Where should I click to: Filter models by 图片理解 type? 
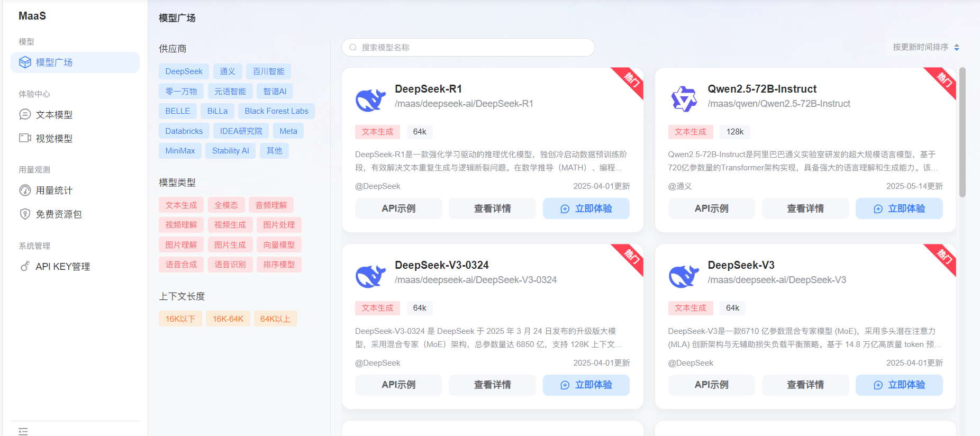click(x=181, y=245)
